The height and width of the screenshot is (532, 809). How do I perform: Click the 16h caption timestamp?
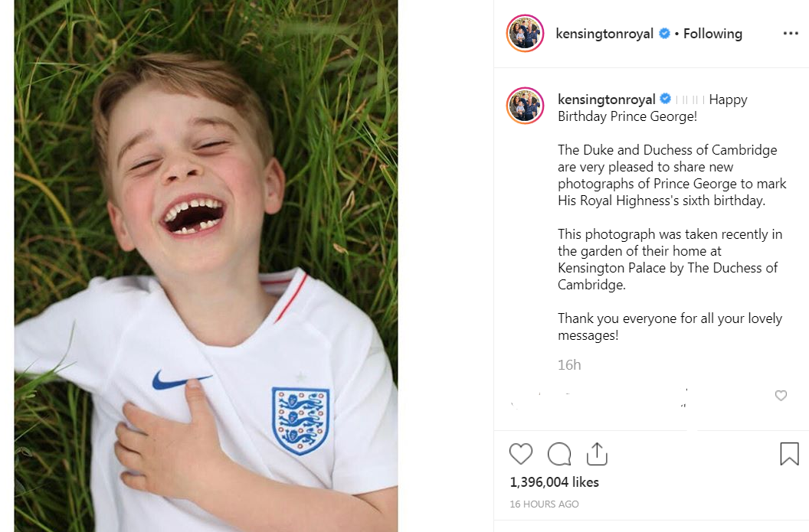[x=569, y=365]
